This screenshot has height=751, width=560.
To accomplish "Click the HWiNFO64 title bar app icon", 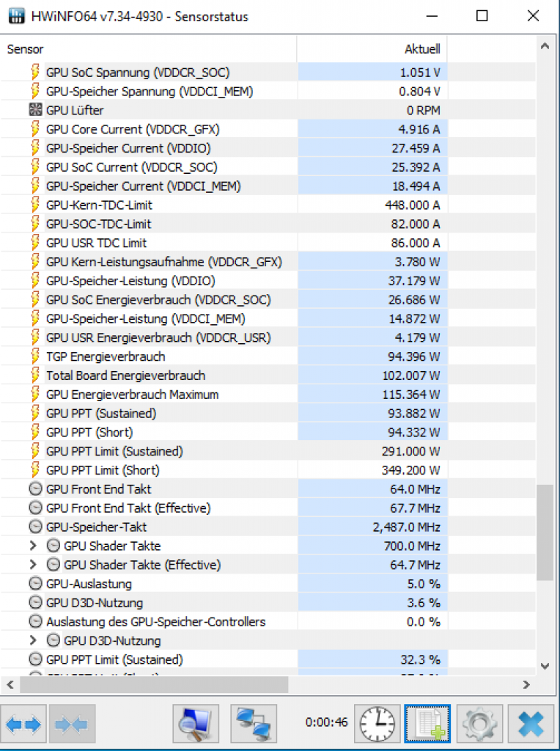I will [16, 16].
